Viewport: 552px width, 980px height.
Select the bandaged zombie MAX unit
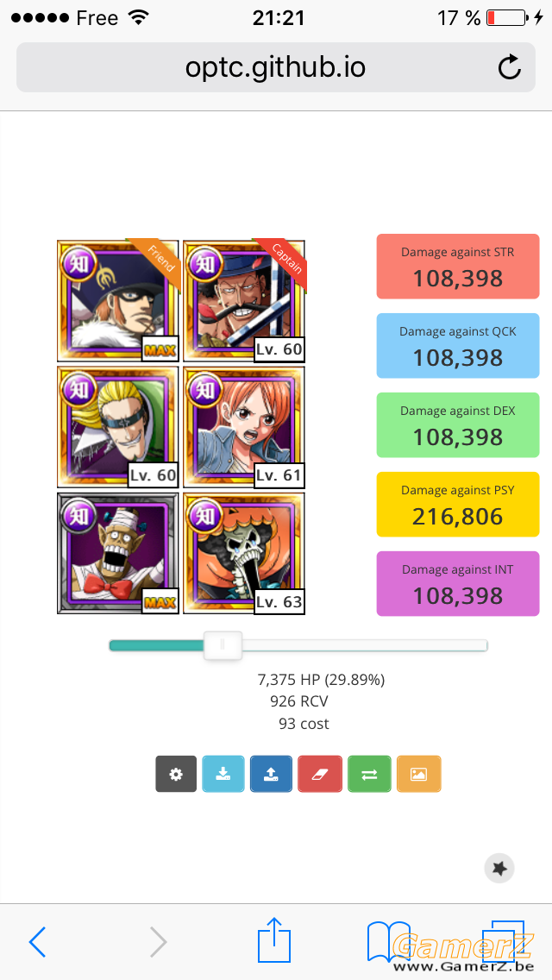coord(118,553)
